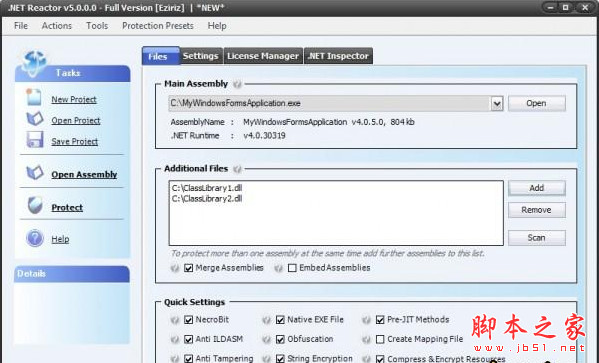Viewport: 599px width, 363px height.
Task: Toggle the Anti Tampering checkbox
Action: (x=188, y=359)
